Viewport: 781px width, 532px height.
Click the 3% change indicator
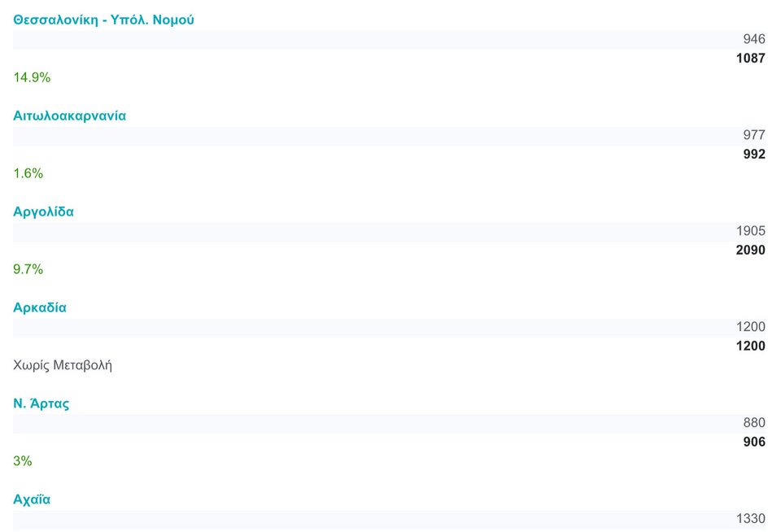coord(22,461)
